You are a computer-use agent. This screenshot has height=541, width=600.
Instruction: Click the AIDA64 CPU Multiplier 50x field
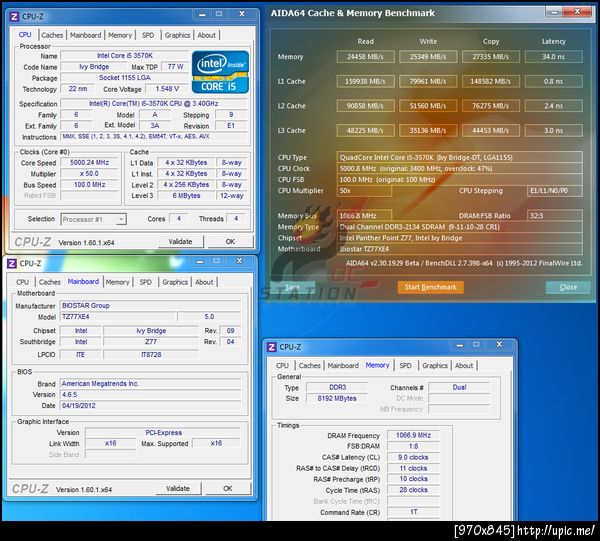point(364,191)
